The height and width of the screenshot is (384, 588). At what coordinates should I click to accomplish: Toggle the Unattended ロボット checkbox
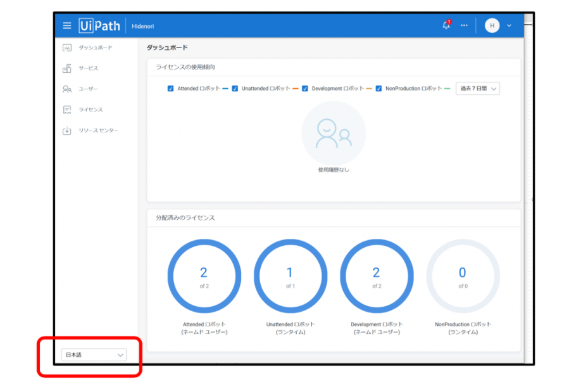235,89
